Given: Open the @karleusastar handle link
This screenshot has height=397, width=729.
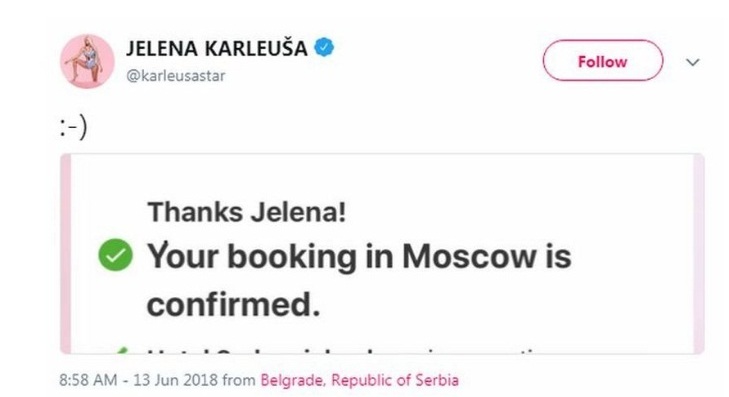Looking at the screenshot, I should coord(176,75).
